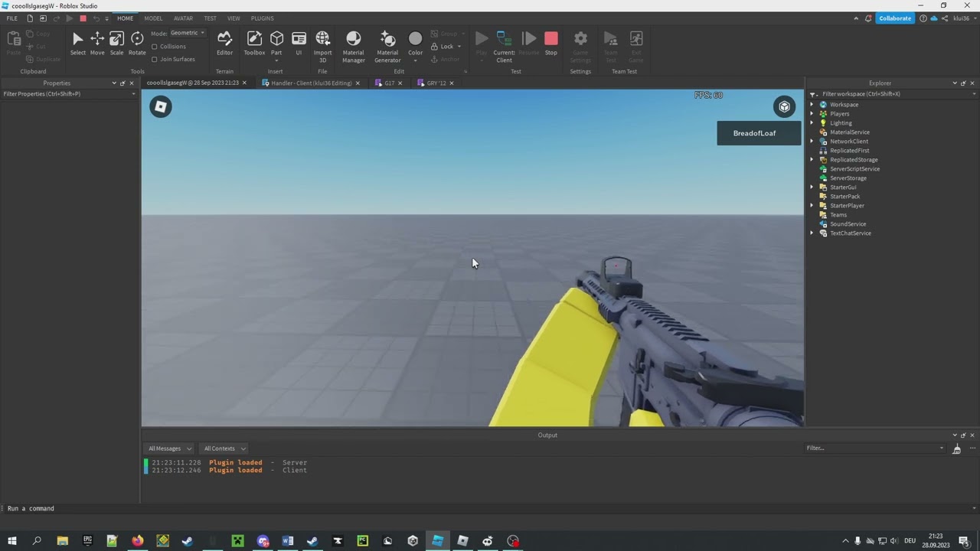Select MaterialService in Explorer
The width and height of the screenshot is (980, 551).
(849, 132)
